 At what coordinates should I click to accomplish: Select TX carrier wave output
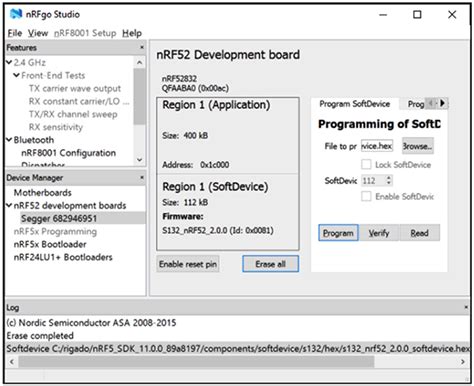[75, 88]
